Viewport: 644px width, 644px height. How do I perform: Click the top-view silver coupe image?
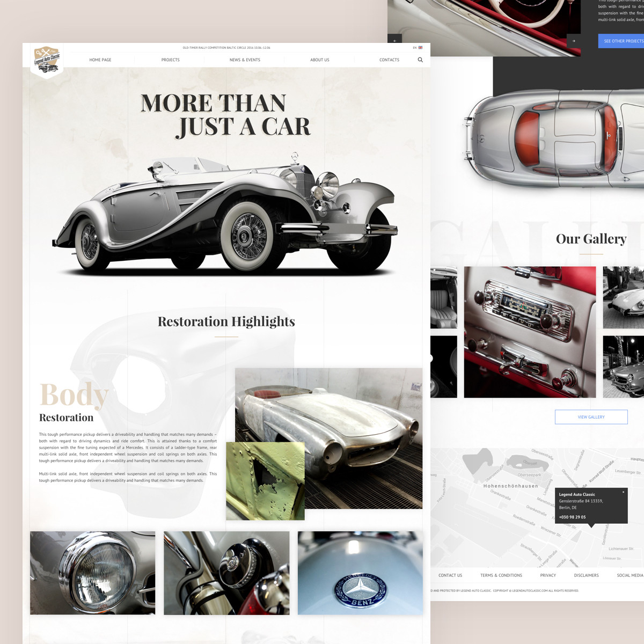(x=554, y=138)
